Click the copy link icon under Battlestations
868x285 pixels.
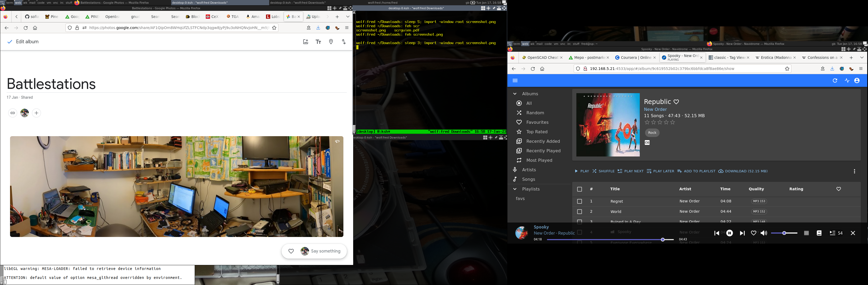tap(12, 113)
